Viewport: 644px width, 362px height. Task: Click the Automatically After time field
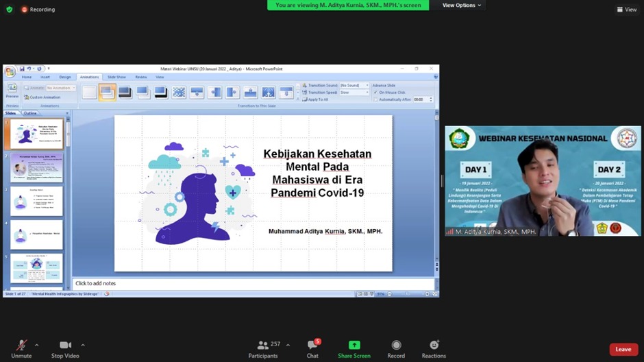tap(421, 99)
